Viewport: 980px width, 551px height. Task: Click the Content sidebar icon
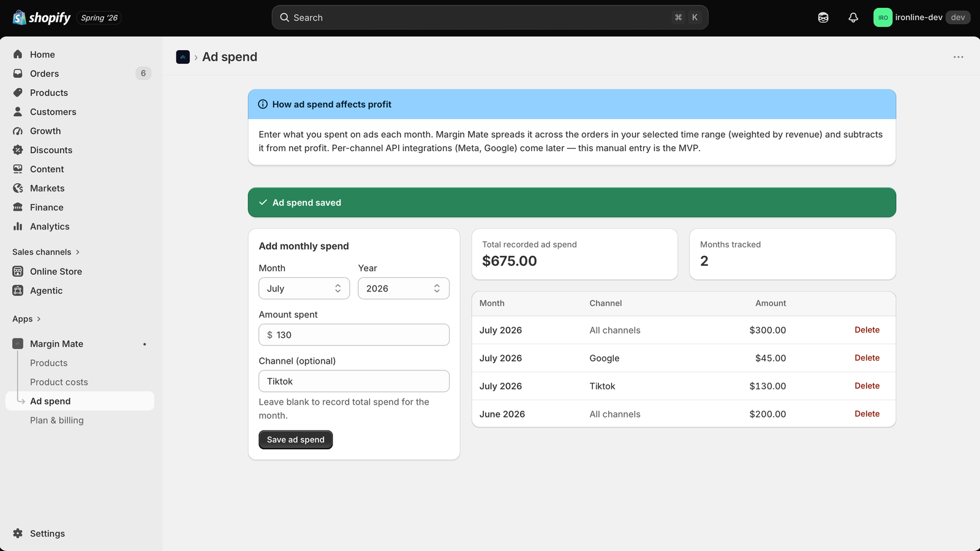[18, 169]
